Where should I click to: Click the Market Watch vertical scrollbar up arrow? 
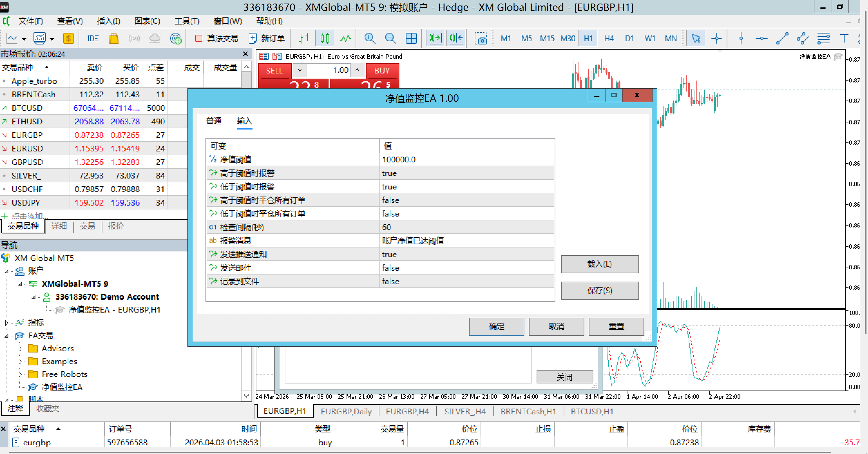[x=246, y=67]
